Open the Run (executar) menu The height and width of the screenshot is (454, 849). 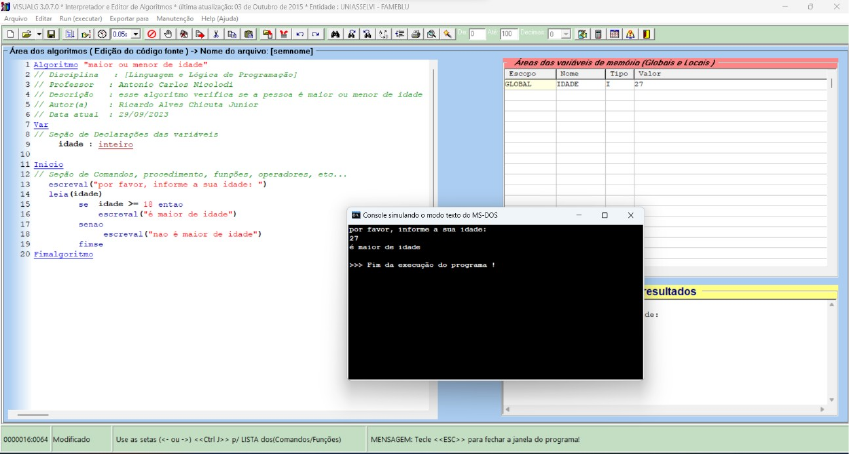[79, 19]
